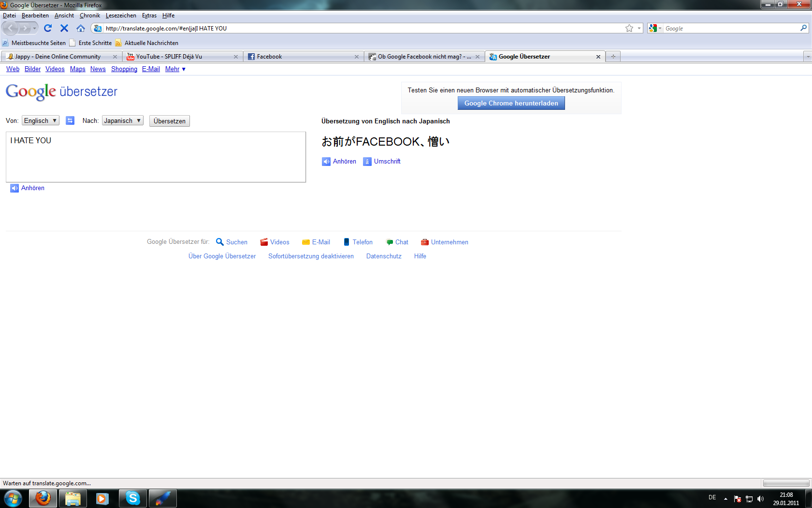Deactivate instant translation via Sofortübersetzung link
The height and width of the screenshot is (508, 812).
[311, 256]
